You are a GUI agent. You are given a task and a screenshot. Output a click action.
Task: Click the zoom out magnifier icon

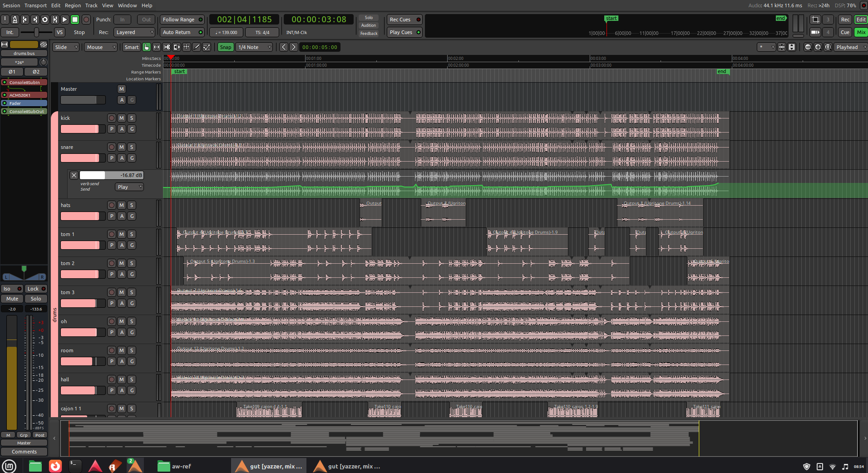[808, 47]
